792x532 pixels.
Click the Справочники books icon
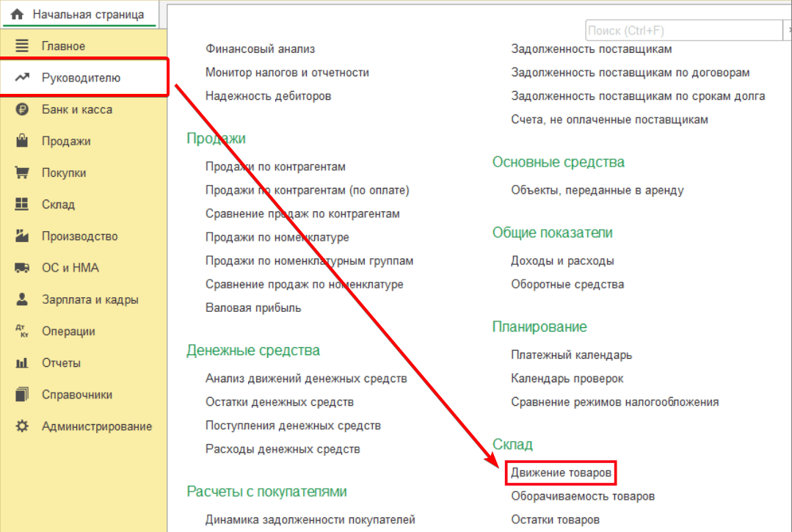click(22, 394)
